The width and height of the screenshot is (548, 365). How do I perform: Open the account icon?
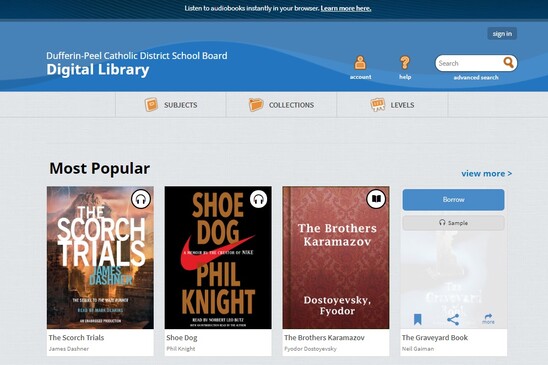(360, 63)
